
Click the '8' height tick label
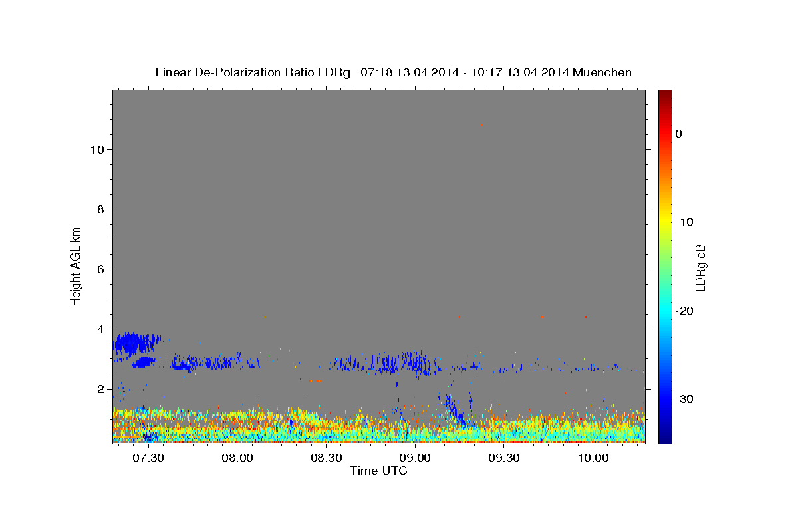tap(101, 209)
